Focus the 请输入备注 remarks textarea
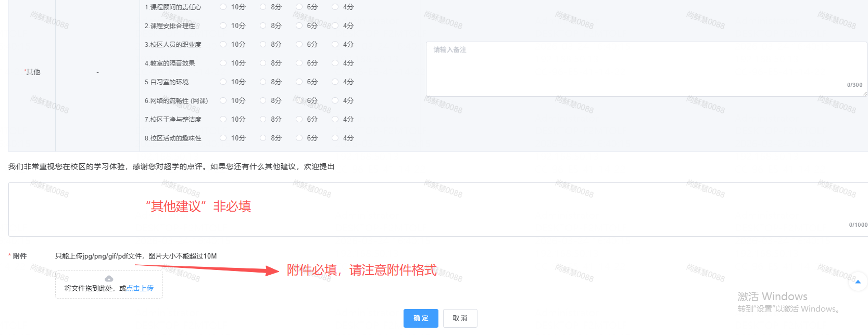868x335 pixels. coord(646,69)
